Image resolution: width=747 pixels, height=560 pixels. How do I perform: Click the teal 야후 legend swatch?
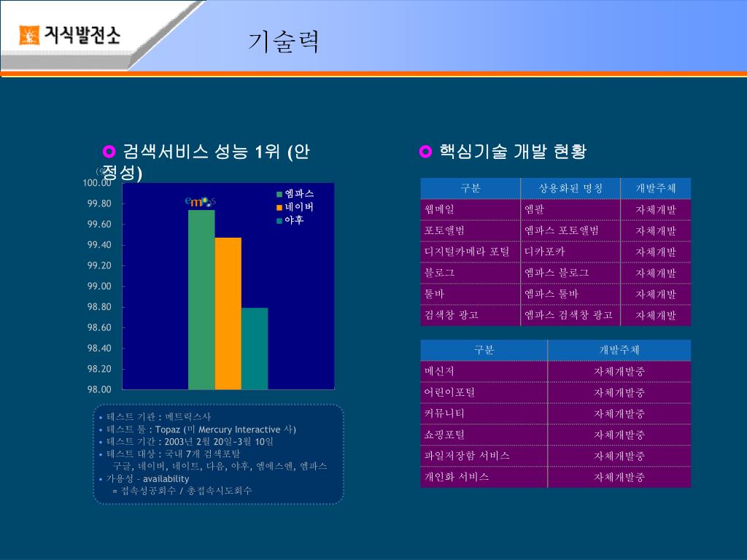coord(279,221)
